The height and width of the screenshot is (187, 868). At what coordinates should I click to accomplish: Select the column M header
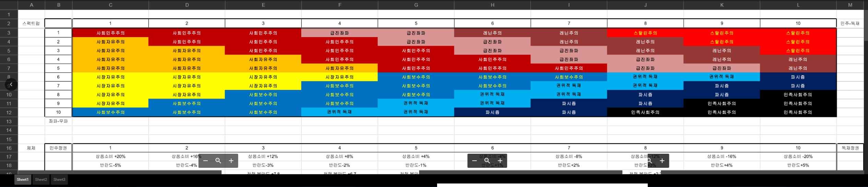(x=850, y=5)
